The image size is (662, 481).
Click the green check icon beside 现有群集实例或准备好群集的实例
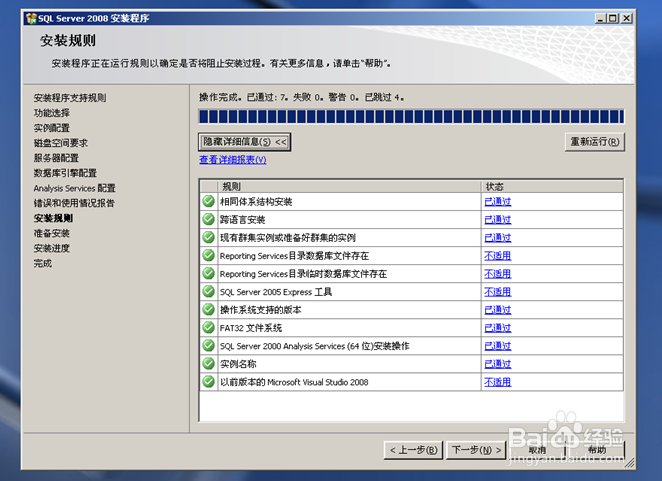coord(208,237)
